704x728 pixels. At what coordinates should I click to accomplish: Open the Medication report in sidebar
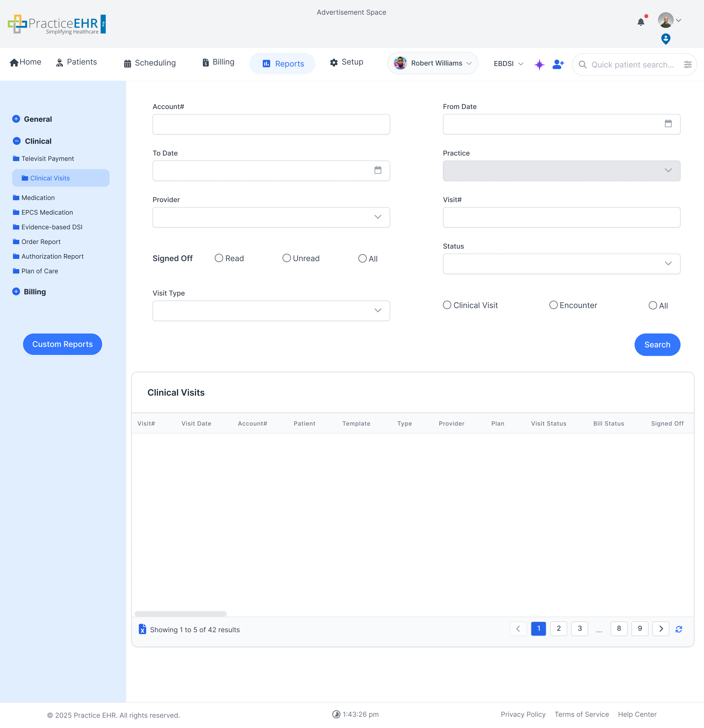[38, 198]
